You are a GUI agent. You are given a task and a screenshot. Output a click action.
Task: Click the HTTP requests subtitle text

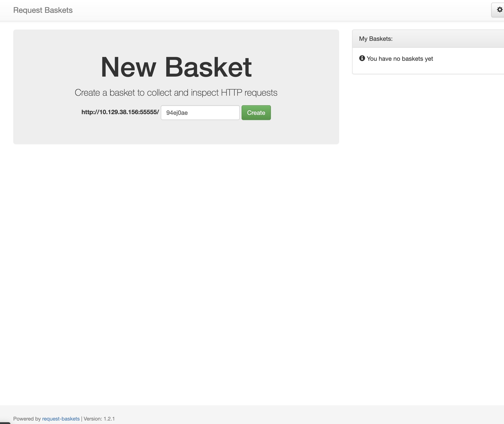(176, 92)
